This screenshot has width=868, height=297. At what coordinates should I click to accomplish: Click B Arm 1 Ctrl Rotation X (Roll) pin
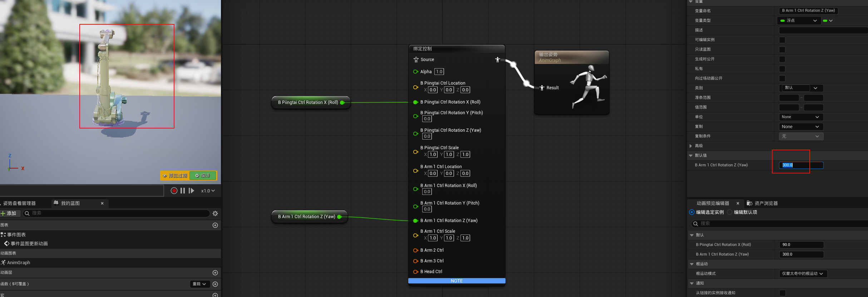(x=415, y=189)
